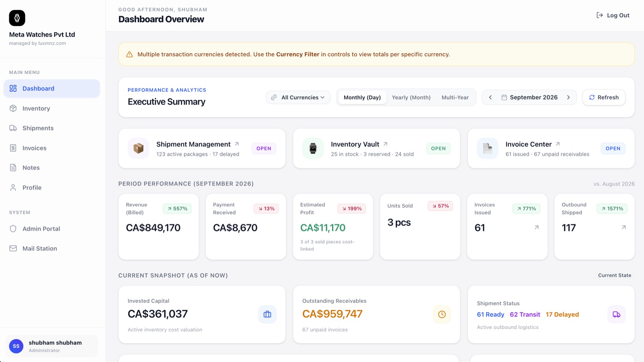This screenshot has width=644, height=362.
Task: Open the arrow link next to Inventory Vault
Action: [385, 144]
